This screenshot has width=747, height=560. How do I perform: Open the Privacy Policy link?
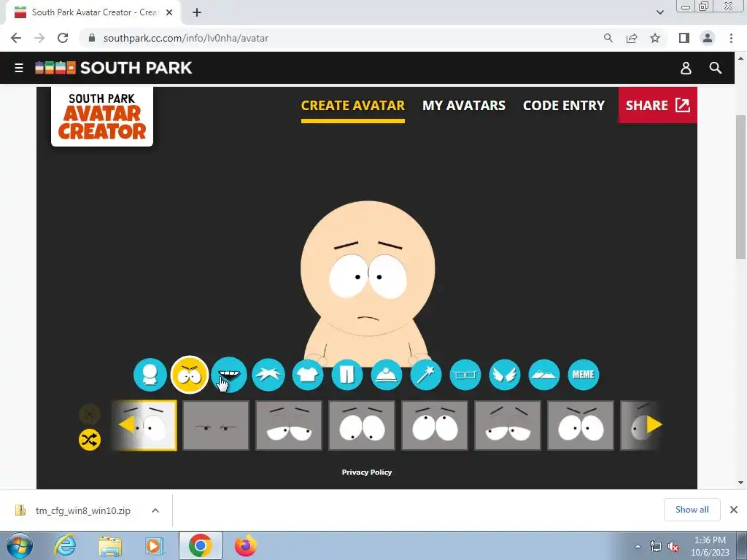(x=367, y=472)
